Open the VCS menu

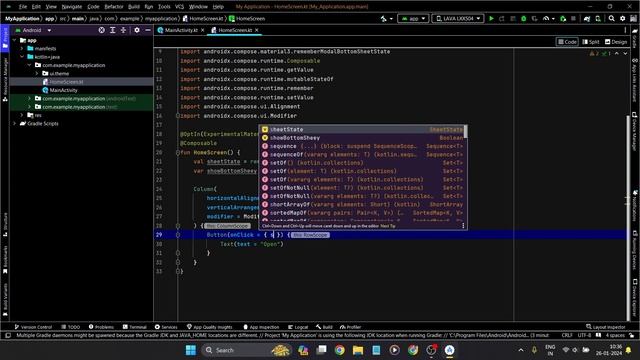point(179,7)
